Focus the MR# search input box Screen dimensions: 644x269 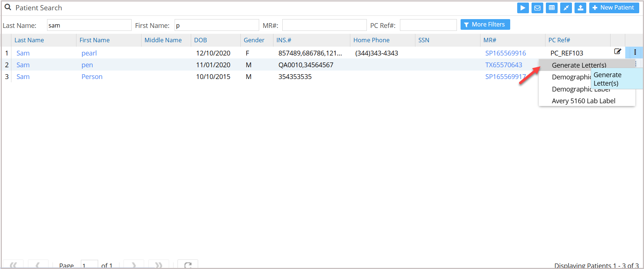click(x=324, y=25)
